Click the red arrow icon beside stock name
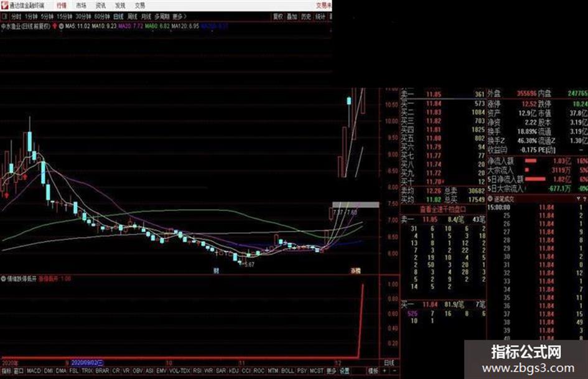The width and height of the screenshot is (588, 379). tap(55, 26)
